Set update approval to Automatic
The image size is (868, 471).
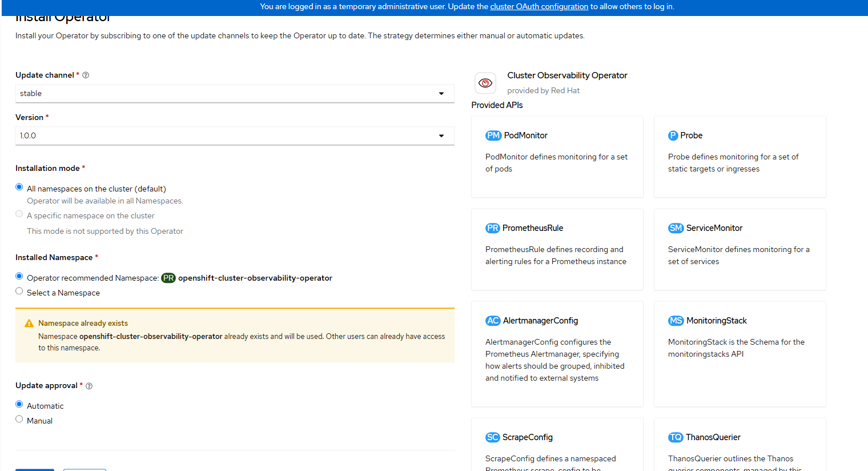coord(19,404)
